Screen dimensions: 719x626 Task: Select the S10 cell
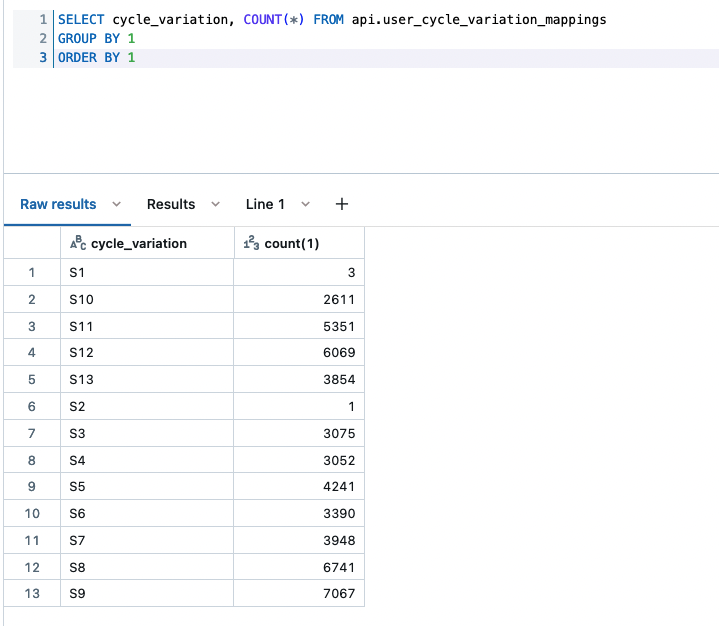pyautogui.click(x=147, y=299)
